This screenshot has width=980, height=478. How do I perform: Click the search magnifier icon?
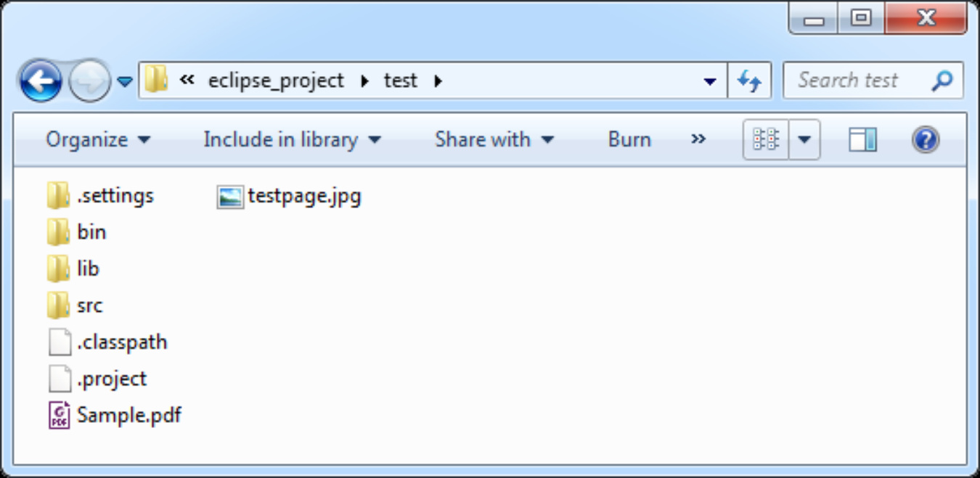tap(942, 80)
